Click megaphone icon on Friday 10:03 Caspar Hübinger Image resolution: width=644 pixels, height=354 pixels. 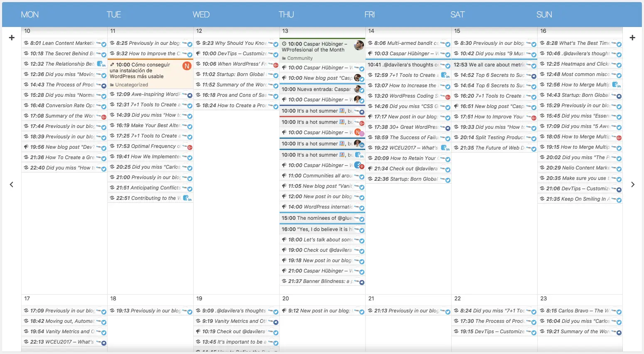[x=370, y=54]
